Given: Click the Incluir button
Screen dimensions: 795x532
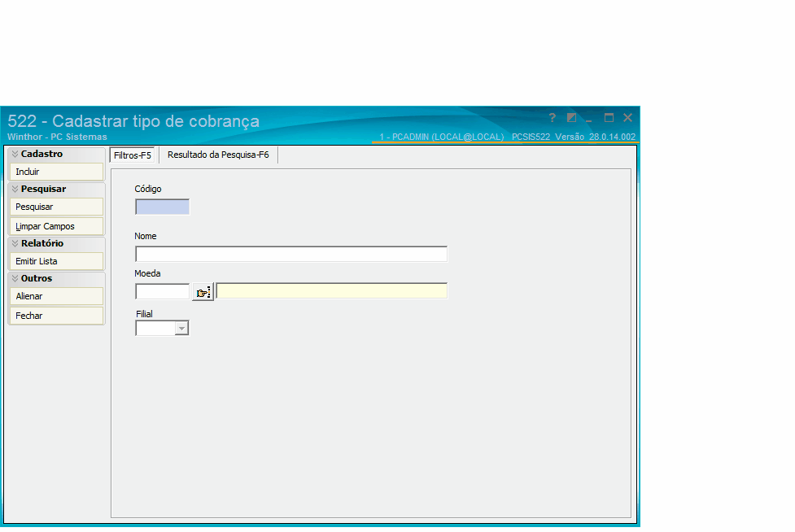Looking at the screenshot, I should point(56,172).
